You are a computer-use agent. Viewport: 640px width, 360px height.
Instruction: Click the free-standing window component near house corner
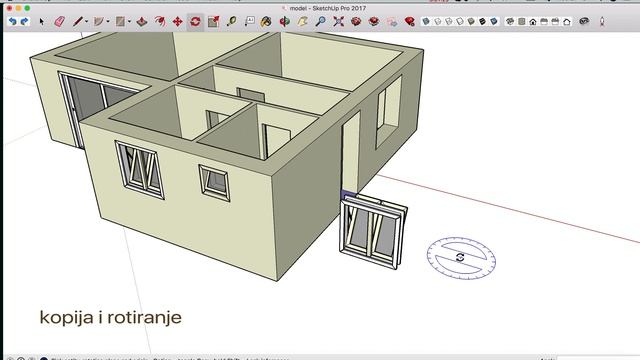(x=373, y=231)
